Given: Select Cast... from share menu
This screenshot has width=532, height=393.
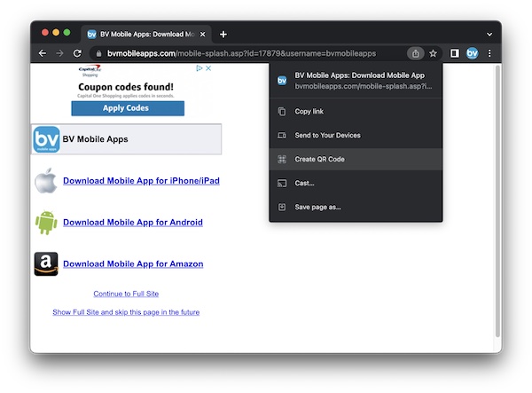Looking at the screenshot, I should pyautogui.click(x=356, y=183).
